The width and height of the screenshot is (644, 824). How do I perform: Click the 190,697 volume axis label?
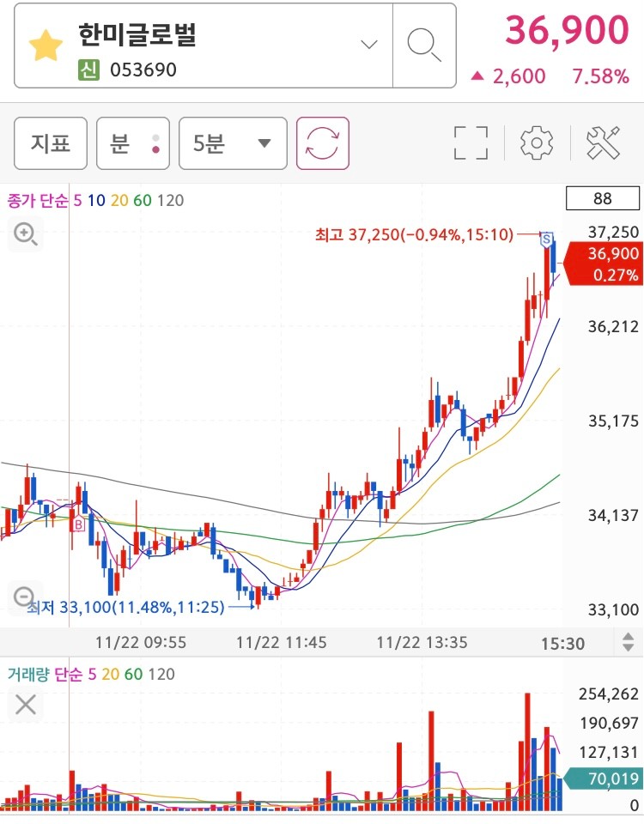click(609, 723)
